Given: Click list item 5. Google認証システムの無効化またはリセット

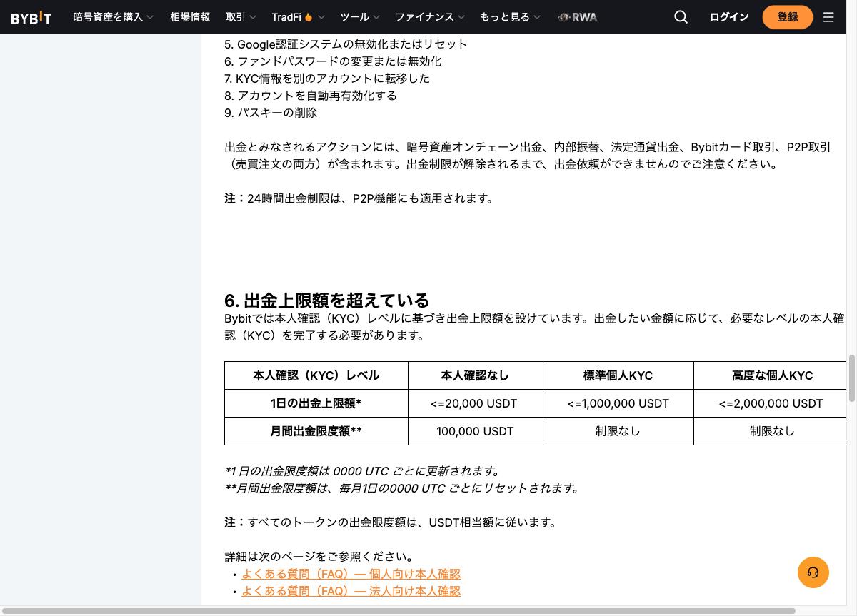Looking at the screenshot, I should click(346, 44).
